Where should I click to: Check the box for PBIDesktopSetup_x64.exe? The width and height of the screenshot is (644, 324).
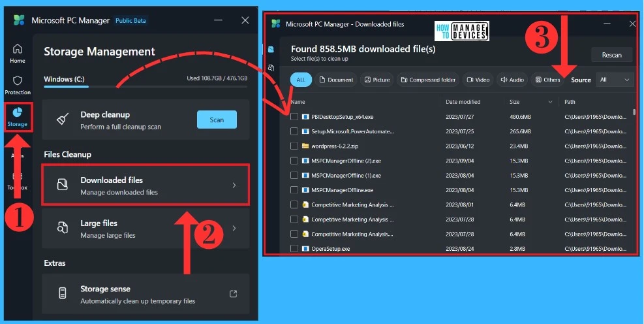(x=294, y=117)
